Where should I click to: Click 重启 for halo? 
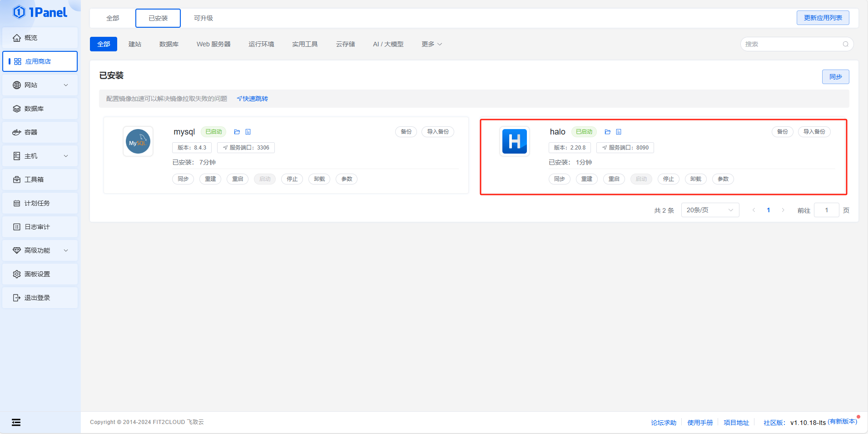(614, 179)
